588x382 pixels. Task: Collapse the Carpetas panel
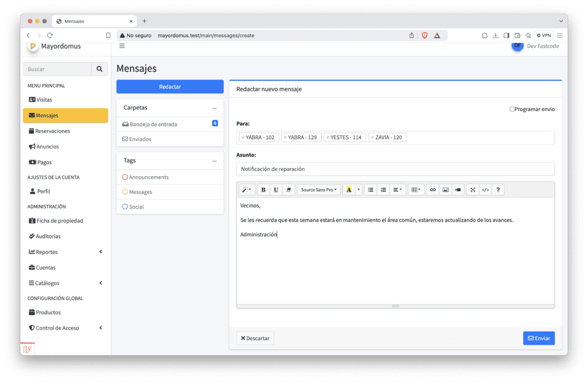[214, 108]
